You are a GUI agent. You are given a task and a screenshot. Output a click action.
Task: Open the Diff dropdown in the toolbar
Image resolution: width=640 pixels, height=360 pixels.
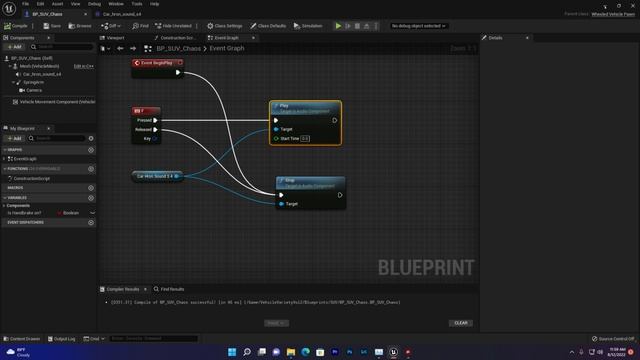(111, 26)
